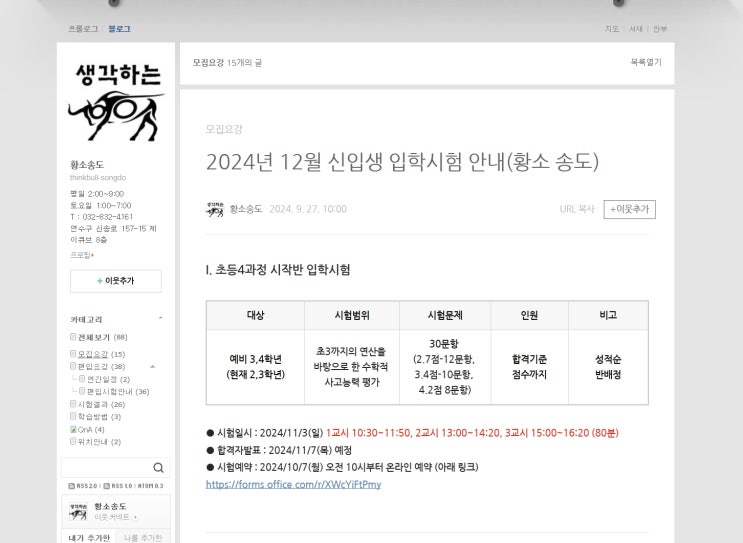The width and height of the screenshot is (743, 543).
Task: Click the 모집요강 category label above title
Action: coord(224,129)
